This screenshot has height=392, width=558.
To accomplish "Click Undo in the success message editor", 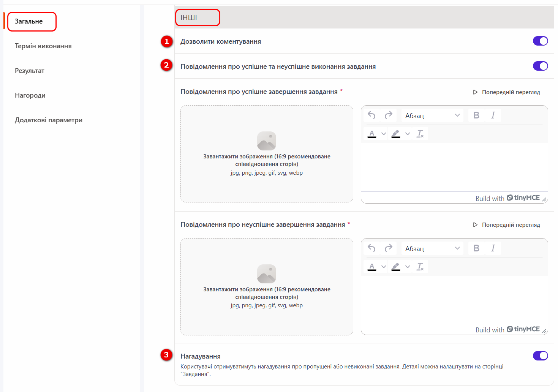I will [371, 115].
